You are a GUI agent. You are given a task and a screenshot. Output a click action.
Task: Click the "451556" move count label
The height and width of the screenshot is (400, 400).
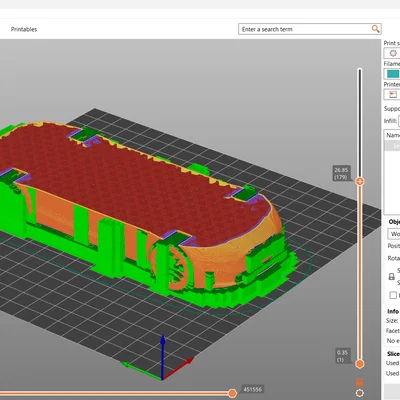[252, 389]
